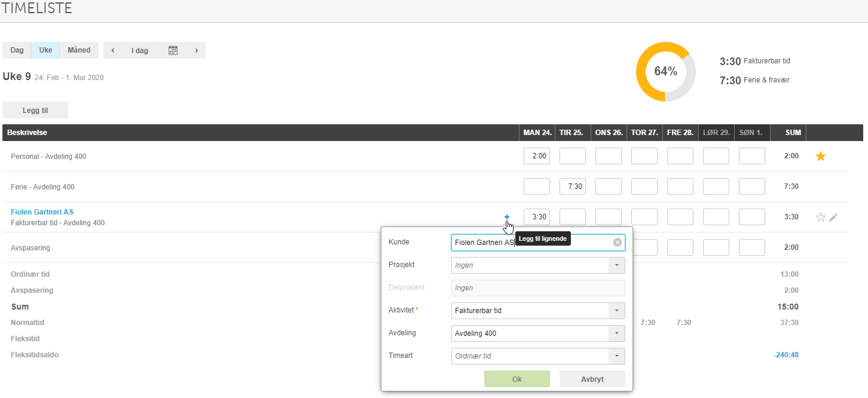Expand the Timeart dropdown
Viewport: 868px width, 398px height.
coord(616,356)
